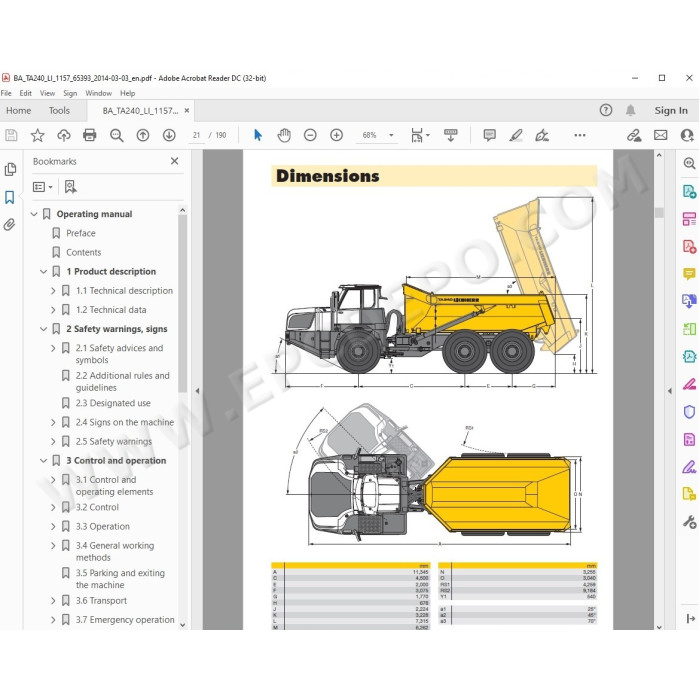Share a link to file
Screen dimensions: 700x700
pyautogui.click(x=634, y=135)
